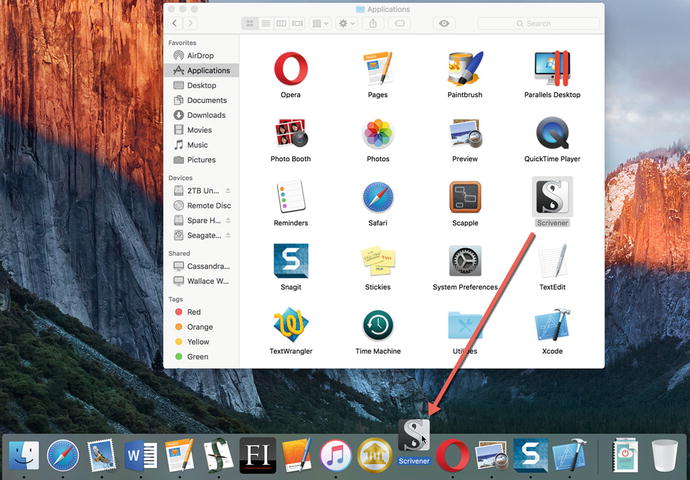This screenshot has width=690, height=480.
Task: Select the Pages application icon
Action: click(x=378, y=69)
